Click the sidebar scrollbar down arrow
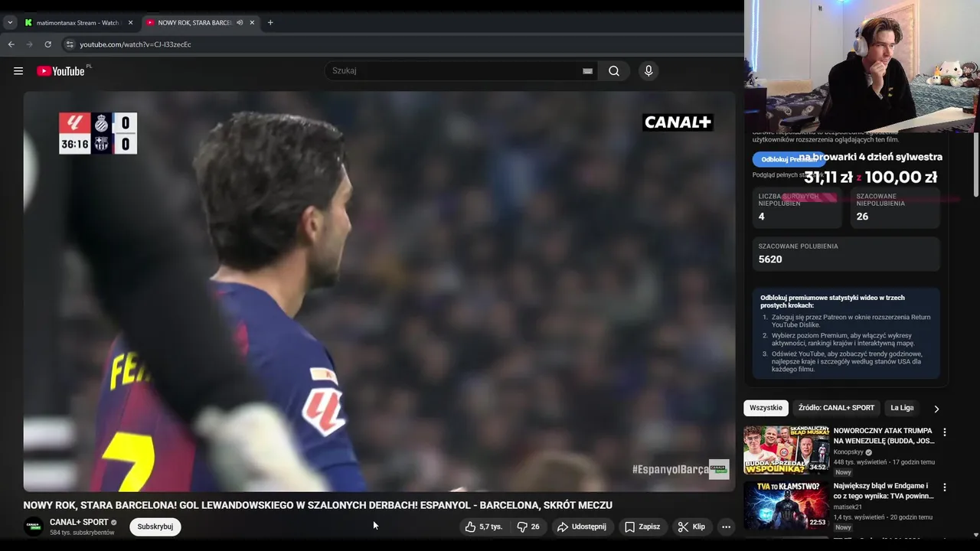 pyautogui.click(x=975, y=535)
